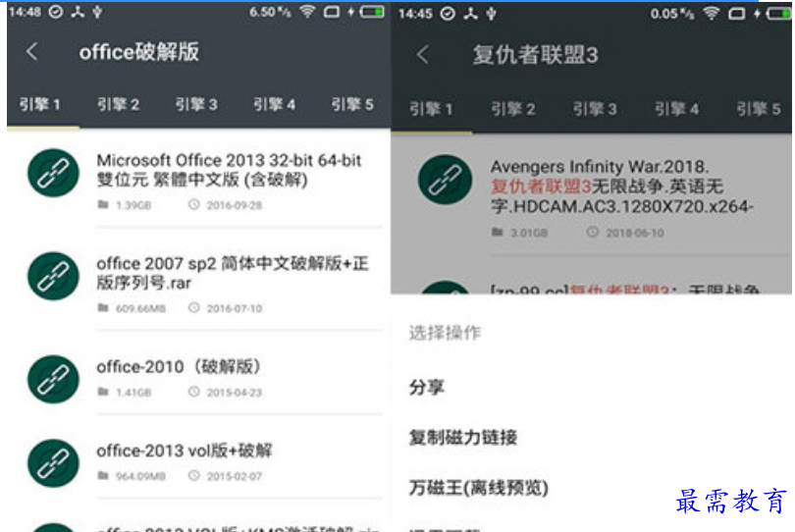Open office 2007 sp2 简体中文破解版 result

(x=233, y=273)
